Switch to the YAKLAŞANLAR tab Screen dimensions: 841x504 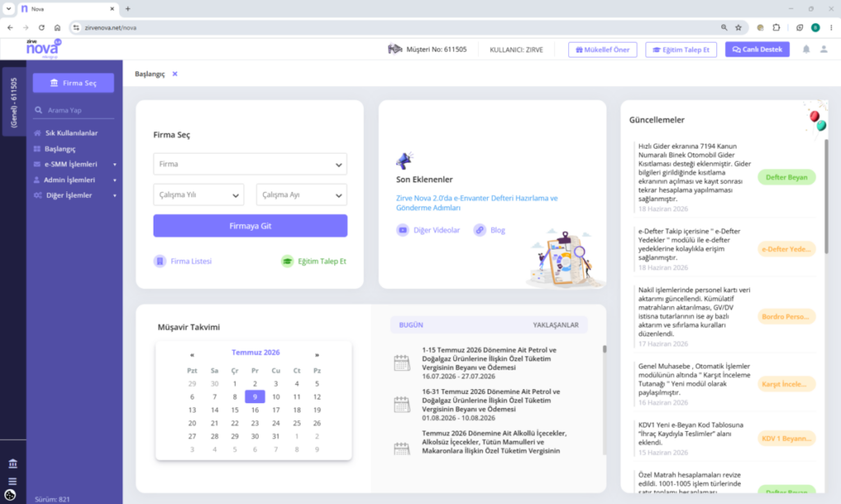556,325
